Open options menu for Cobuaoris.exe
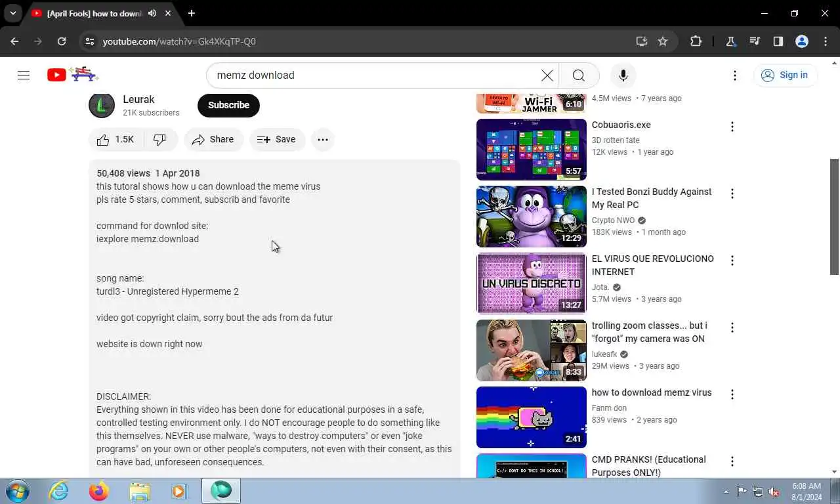The image size is (840, 504). click(x=732, y=127)
